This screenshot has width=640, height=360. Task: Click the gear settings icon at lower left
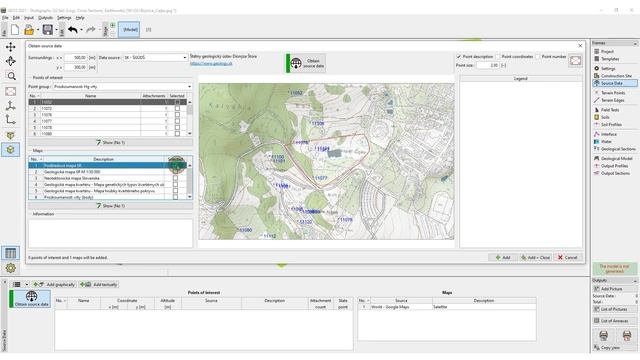[x=11, y=268]
